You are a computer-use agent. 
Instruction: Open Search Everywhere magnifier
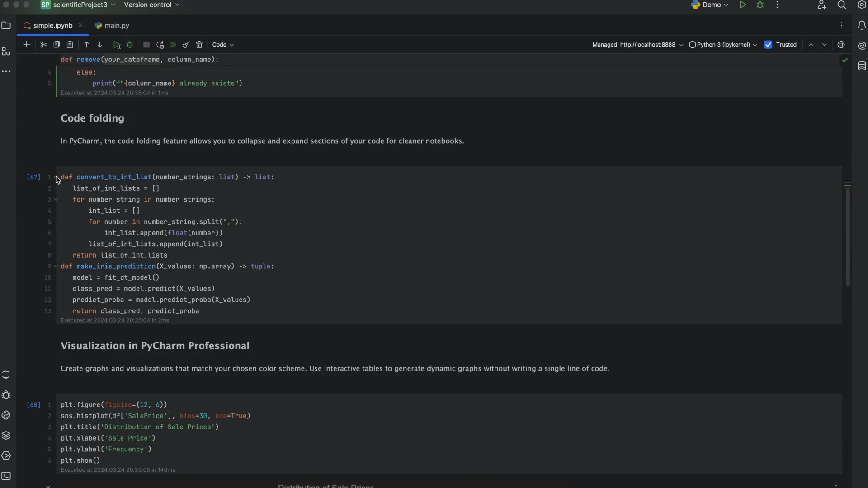click(x=841, y=5)
